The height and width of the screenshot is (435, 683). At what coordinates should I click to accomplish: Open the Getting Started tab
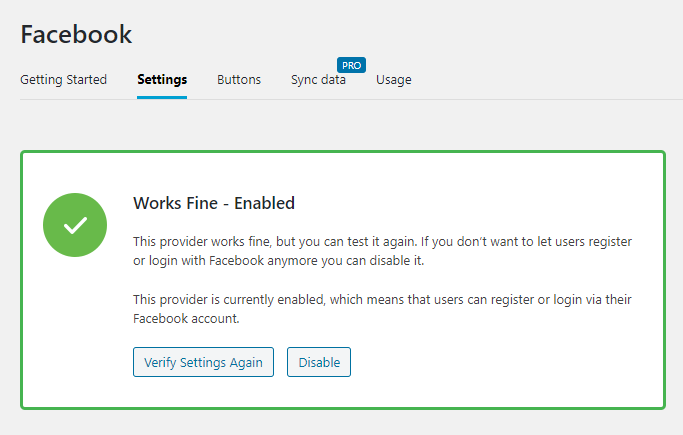point(63,80)
